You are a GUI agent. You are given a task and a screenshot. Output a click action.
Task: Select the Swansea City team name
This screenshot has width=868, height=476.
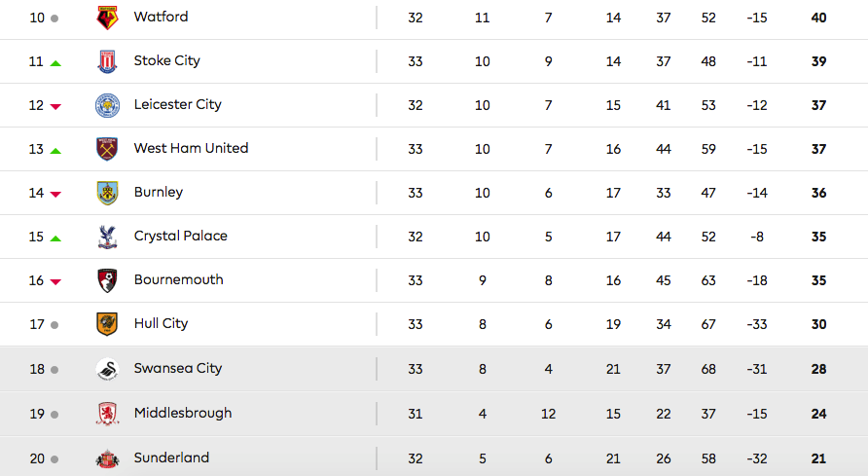tap(177, 369)
